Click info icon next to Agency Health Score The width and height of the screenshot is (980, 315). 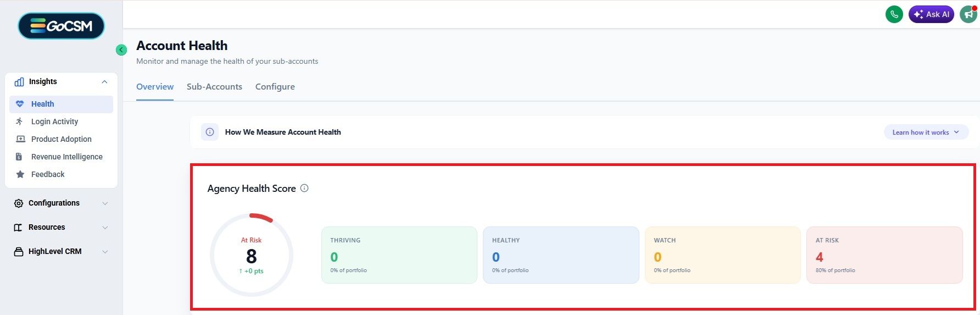click(x=304, y=188)
